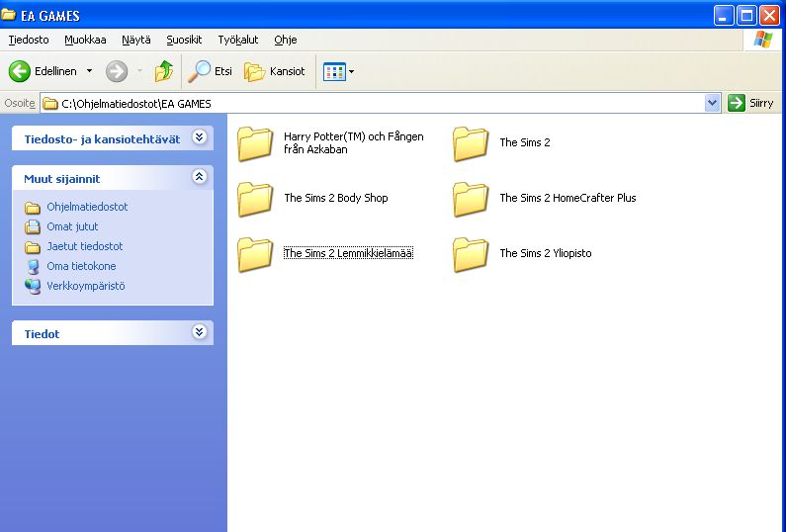The width and height of the screenshot is (786, 532).
Task: Open the Työkalut menu
Action: pos(238,40)
